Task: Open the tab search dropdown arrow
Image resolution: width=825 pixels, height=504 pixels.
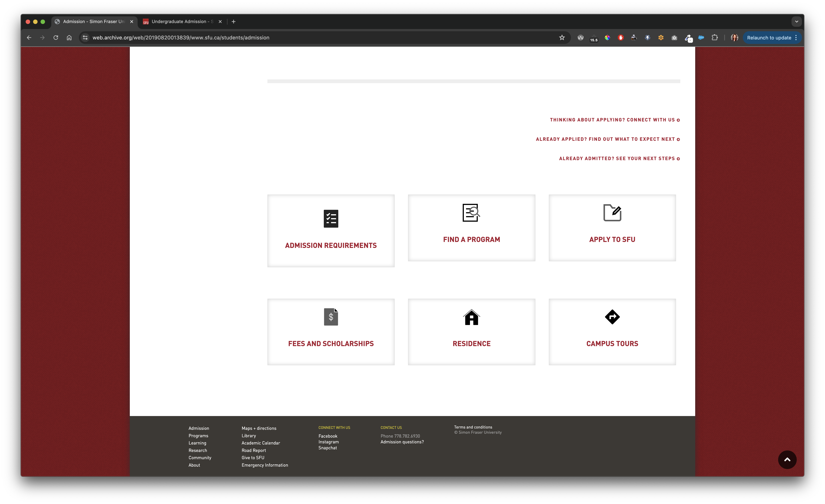Action: (x=797, y=21)
